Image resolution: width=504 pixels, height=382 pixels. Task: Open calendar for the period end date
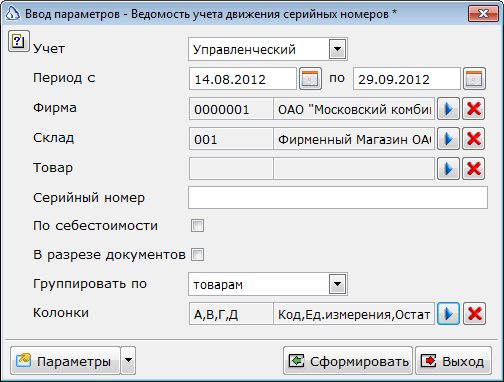[x=474, y=79]
